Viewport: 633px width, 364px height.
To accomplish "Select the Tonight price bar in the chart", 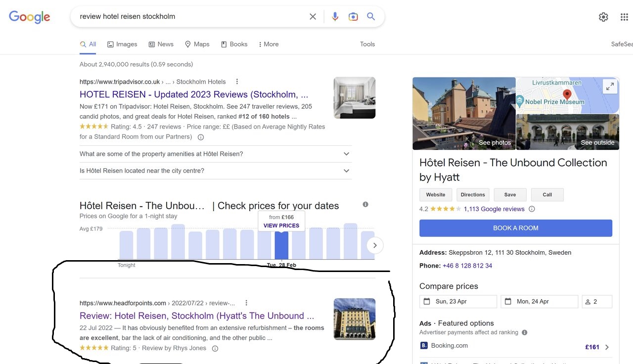I will (x=126, y=245).
